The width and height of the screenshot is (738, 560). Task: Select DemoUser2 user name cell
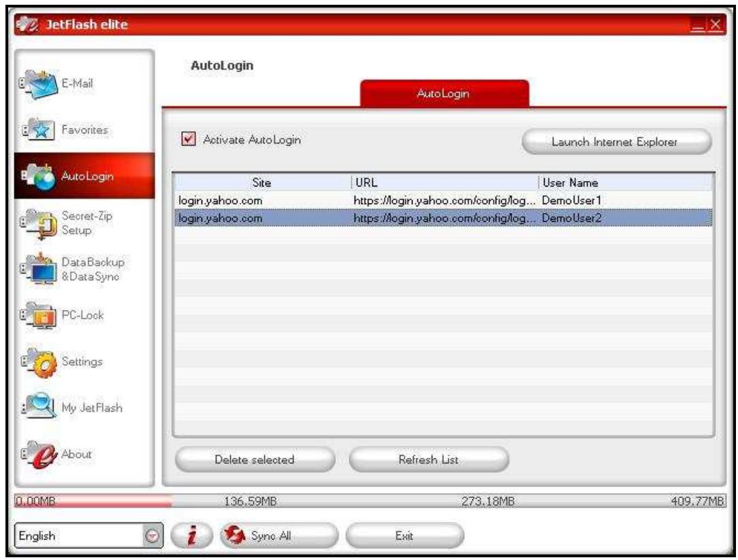pyautogui.click(x=571, y=218)
